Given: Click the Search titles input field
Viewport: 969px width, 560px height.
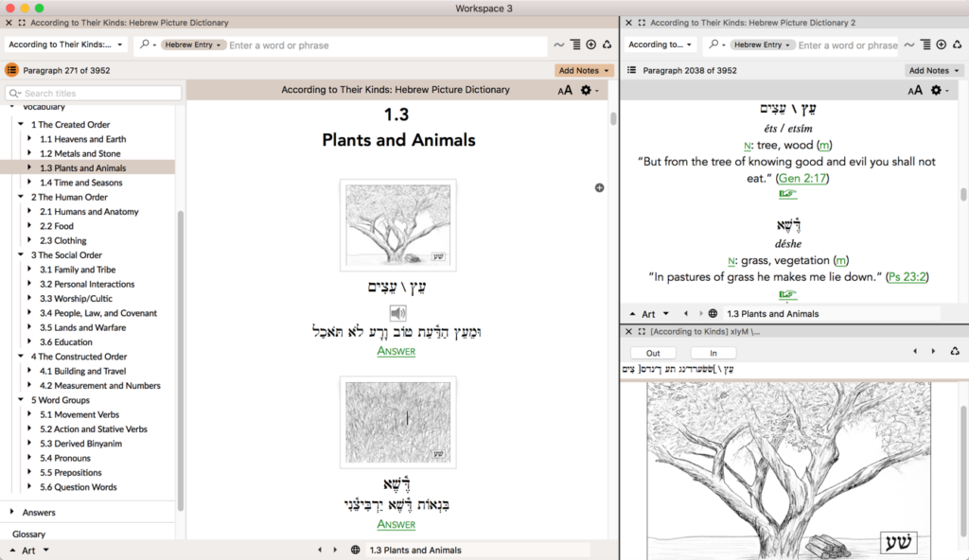Looking at the screenshot, I should (100, 94).
